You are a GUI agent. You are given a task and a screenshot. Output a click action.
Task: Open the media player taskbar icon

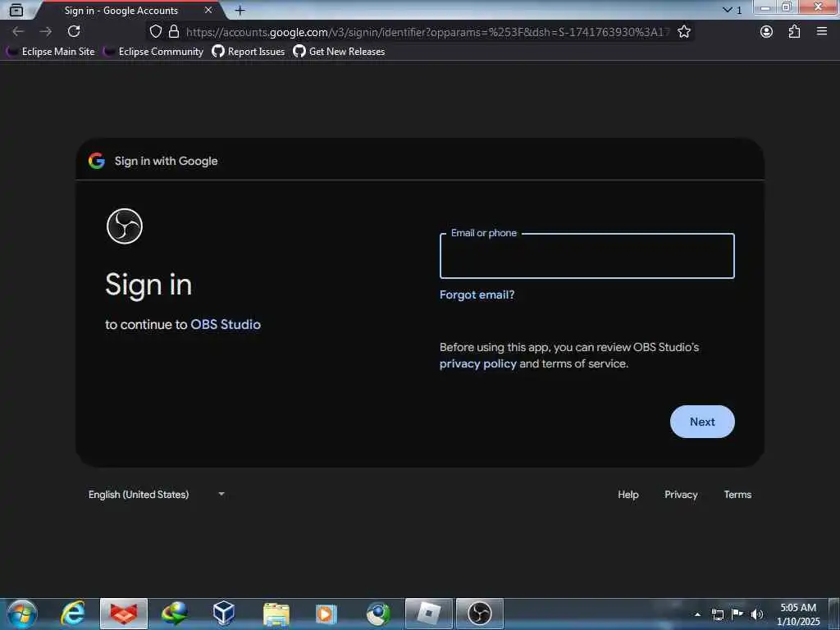[x=326, y=614]
